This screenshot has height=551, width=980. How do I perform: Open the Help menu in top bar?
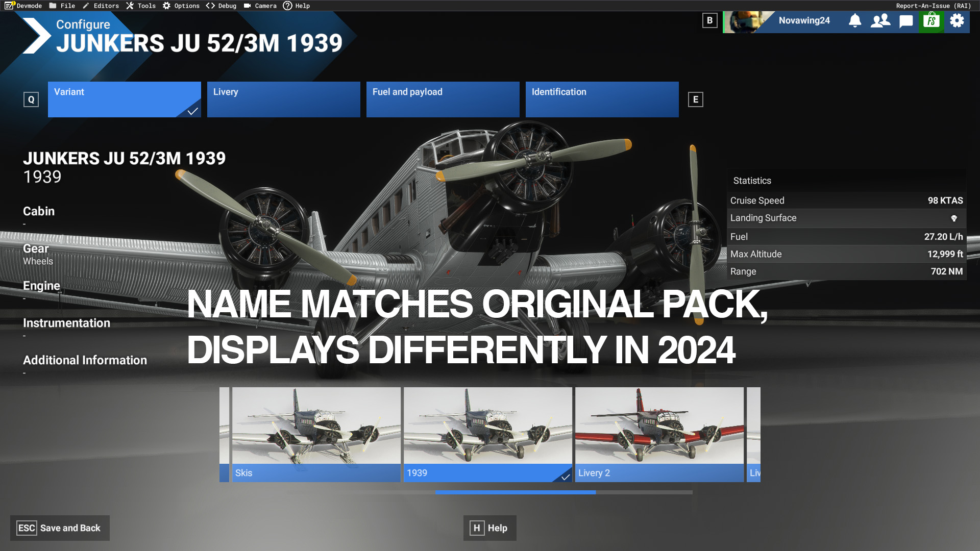click(297, 6)
